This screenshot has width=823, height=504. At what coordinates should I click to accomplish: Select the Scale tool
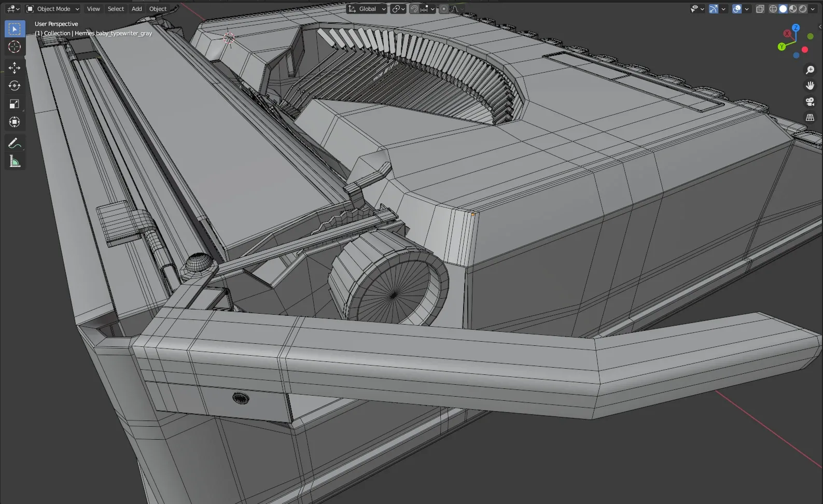coord(15,104)
